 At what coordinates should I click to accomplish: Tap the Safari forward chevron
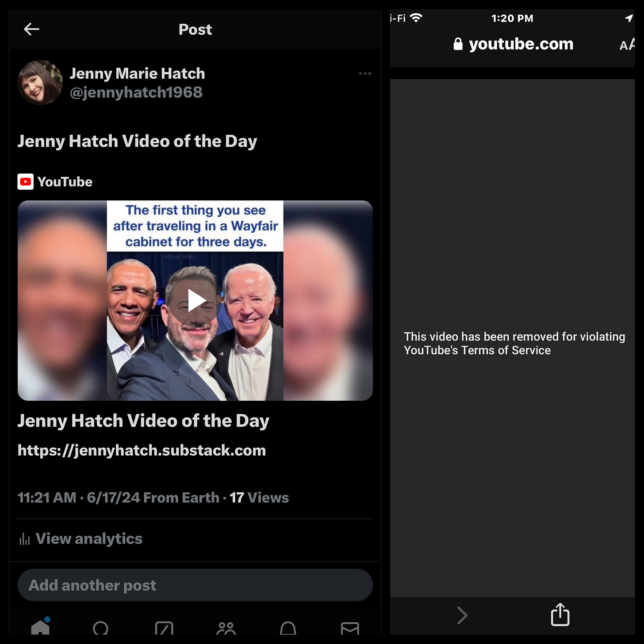click(x=462, y=615)
